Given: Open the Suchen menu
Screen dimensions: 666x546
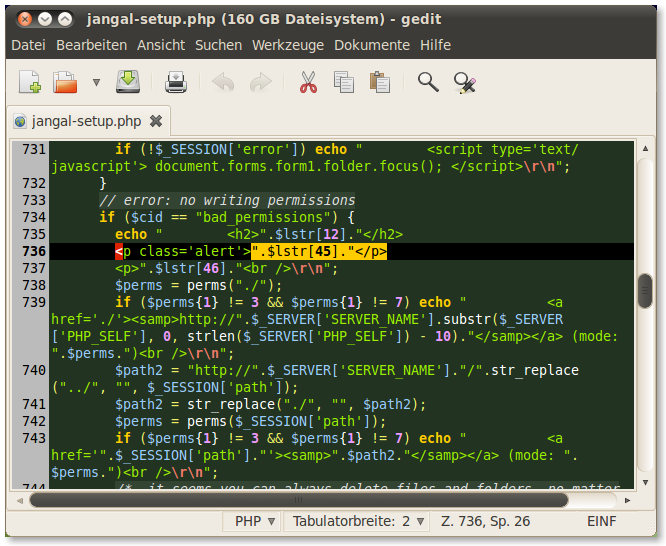Looking at the screenshot, I should (218, 45).
